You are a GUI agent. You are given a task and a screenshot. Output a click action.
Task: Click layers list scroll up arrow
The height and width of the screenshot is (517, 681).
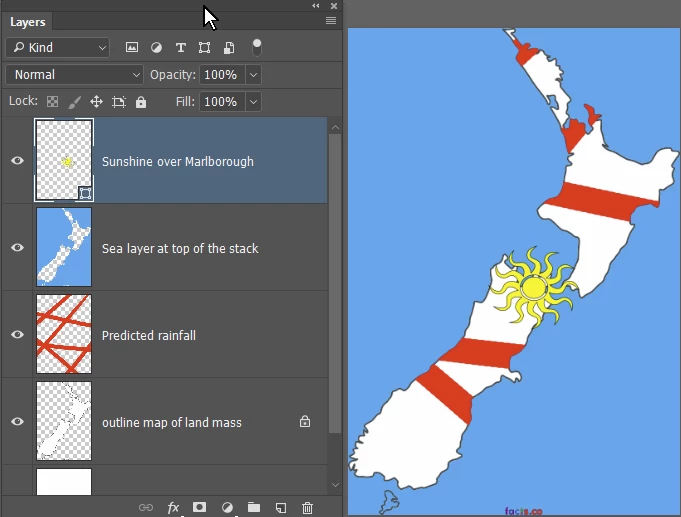[335, 127]
